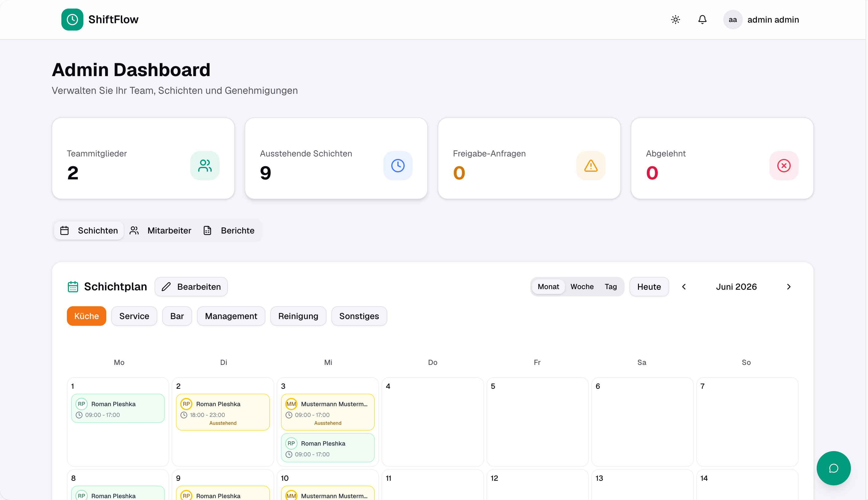Filter shifts by Reinigung
The height and width of the screenshot is (500, 868).
298,316
